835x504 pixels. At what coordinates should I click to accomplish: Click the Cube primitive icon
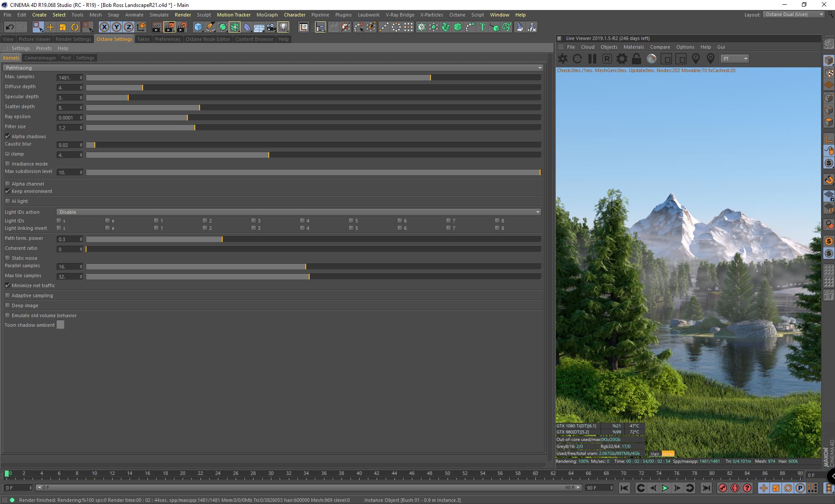coord(198,27)
